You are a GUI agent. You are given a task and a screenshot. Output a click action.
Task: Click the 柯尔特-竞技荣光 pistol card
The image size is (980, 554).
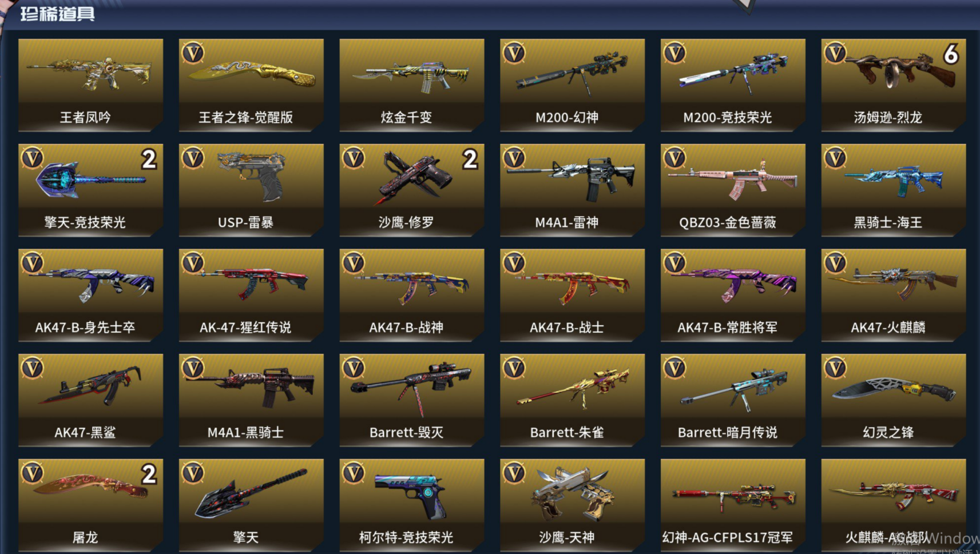(412, 505)
